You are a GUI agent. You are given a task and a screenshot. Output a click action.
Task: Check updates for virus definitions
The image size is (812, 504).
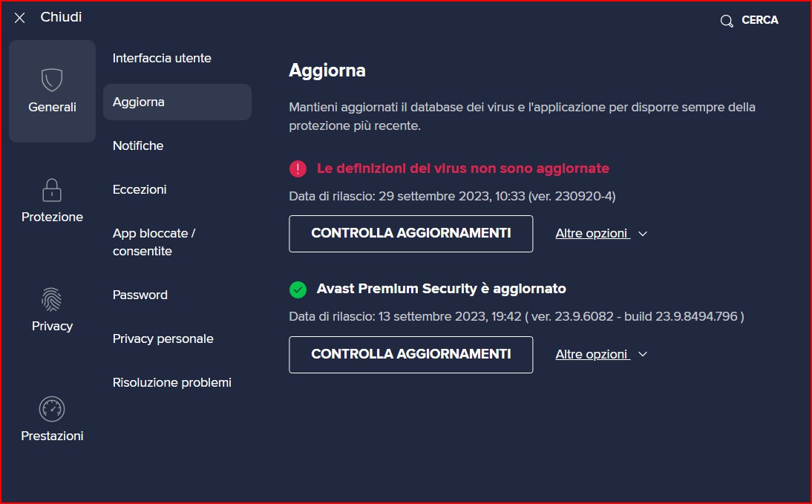(410, 234)
